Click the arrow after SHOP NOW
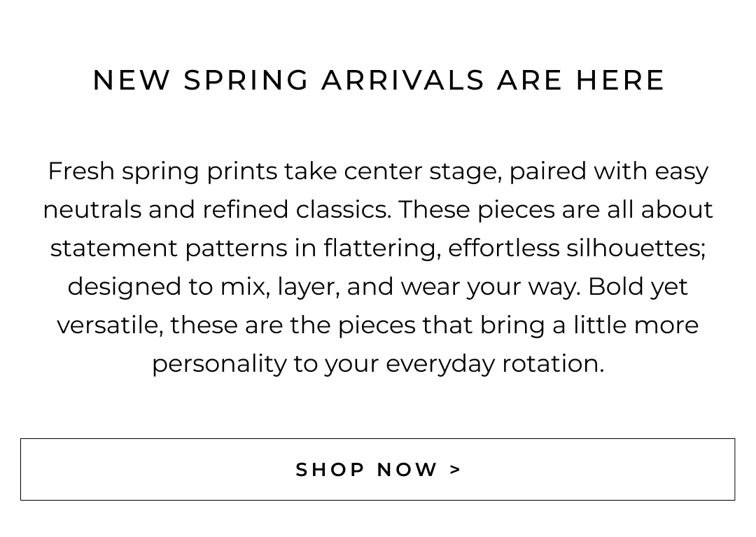The height and width of the screenshot is (537, 756). [456, 470]
